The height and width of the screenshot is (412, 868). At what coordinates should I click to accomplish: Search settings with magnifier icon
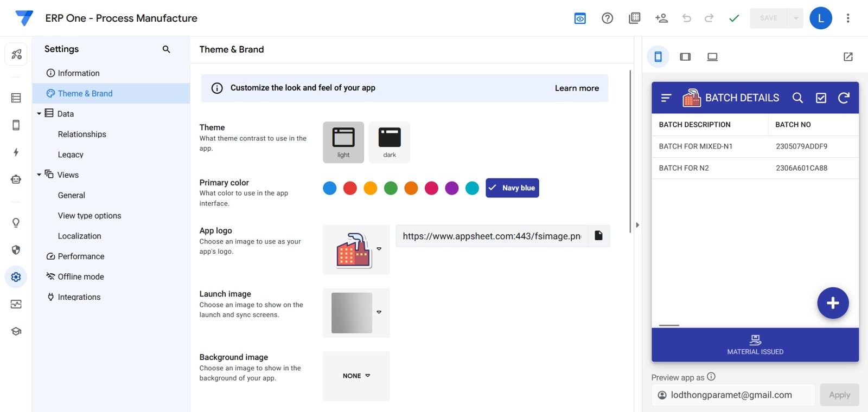coord(167,49)
